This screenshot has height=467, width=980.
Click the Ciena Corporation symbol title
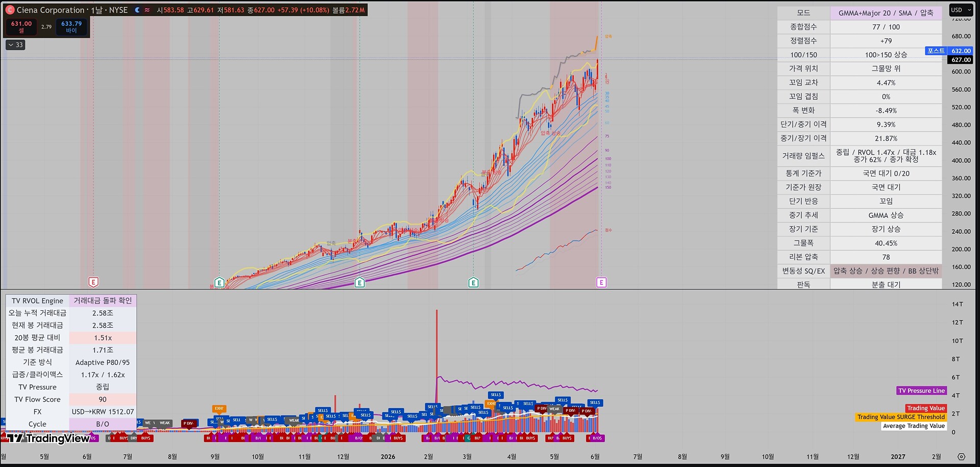[x=51, y=10]
